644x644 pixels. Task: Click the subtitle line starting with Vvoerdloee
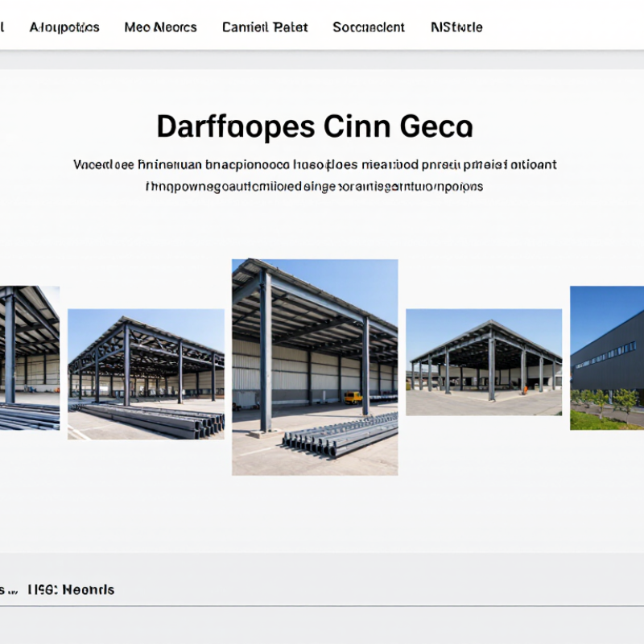pos(315,165)
